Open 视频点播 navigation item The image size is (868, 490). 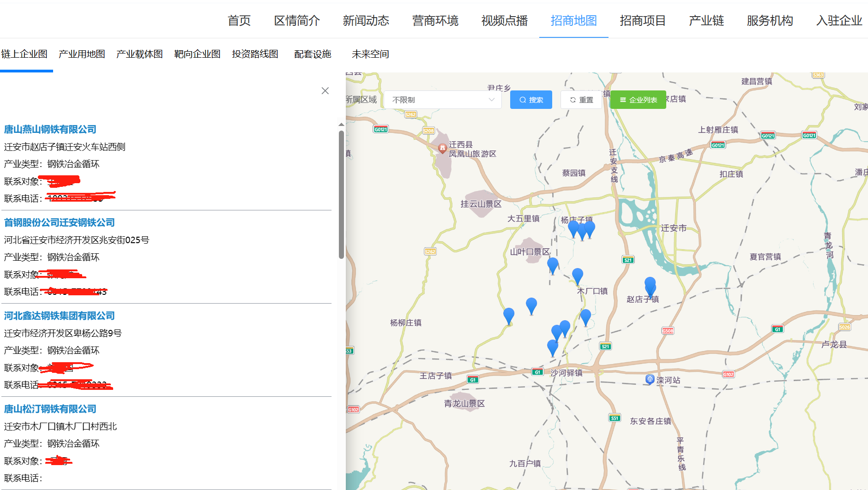tap(505, 21)
